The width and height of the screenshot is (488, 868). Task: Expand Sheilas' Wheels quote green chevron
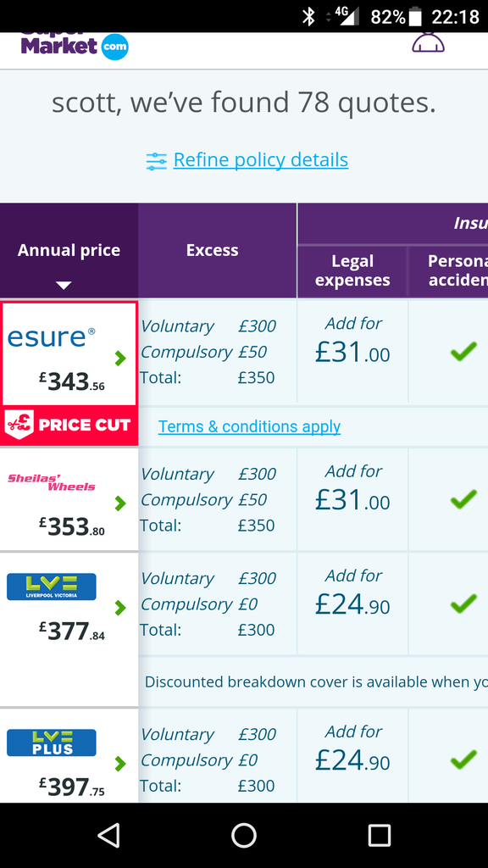pyautogui.click(x=120, y=504)
